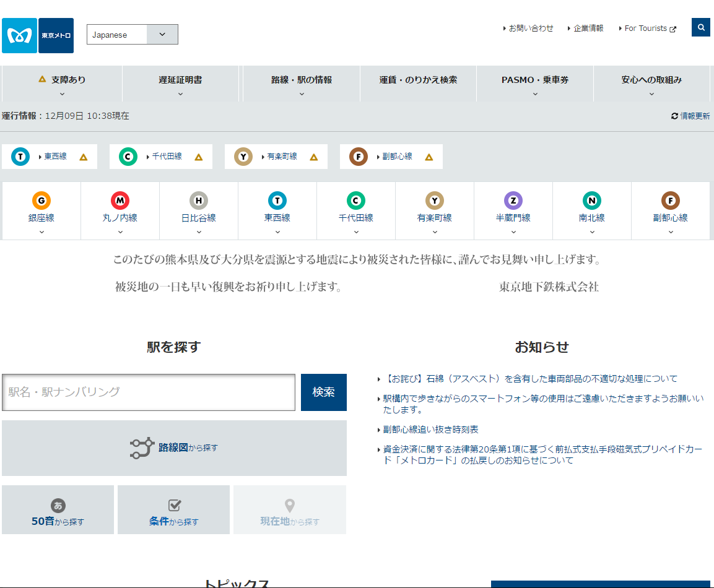Open the For Tourists external link
The height and width of the screenshot is (588, 714).
coord(646,28)
